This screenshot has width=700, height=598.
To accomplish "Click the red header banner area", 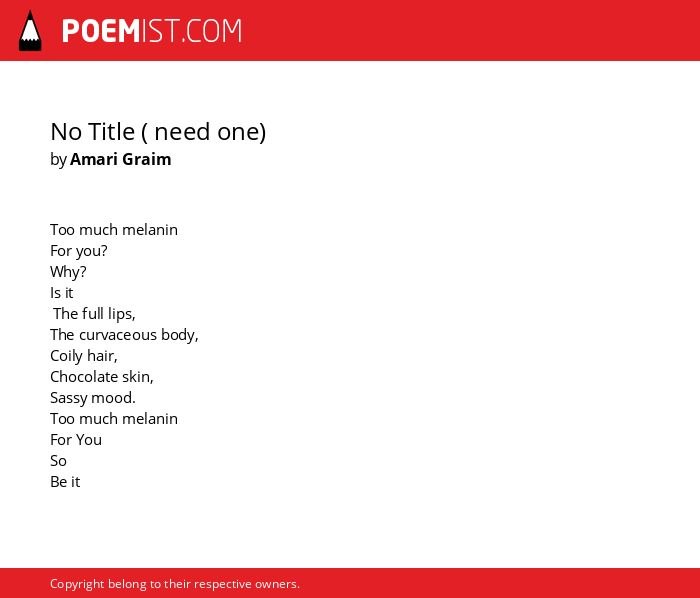I will [350, 30].
